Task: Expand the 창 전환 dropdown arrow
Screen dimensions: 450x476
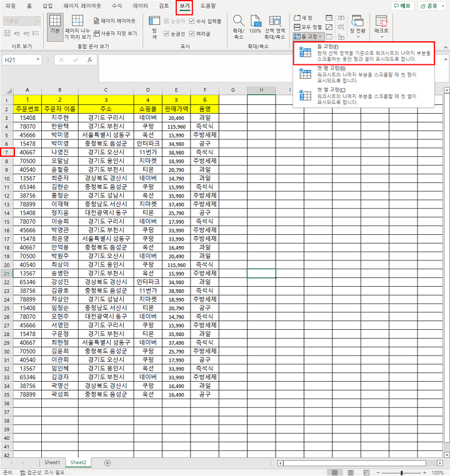Action: (357, 37)
